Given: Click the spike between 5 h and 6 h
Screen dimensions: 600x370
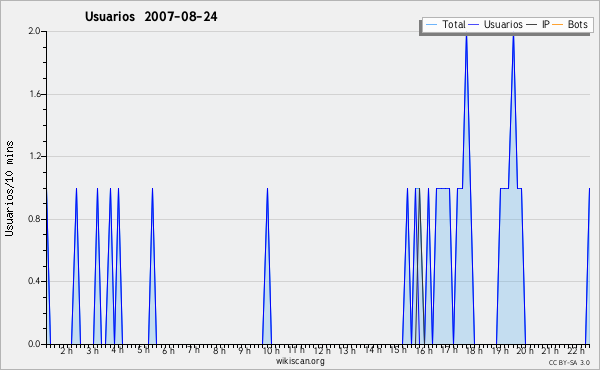Looking at the screenshot, I should (x=152, y=266).
